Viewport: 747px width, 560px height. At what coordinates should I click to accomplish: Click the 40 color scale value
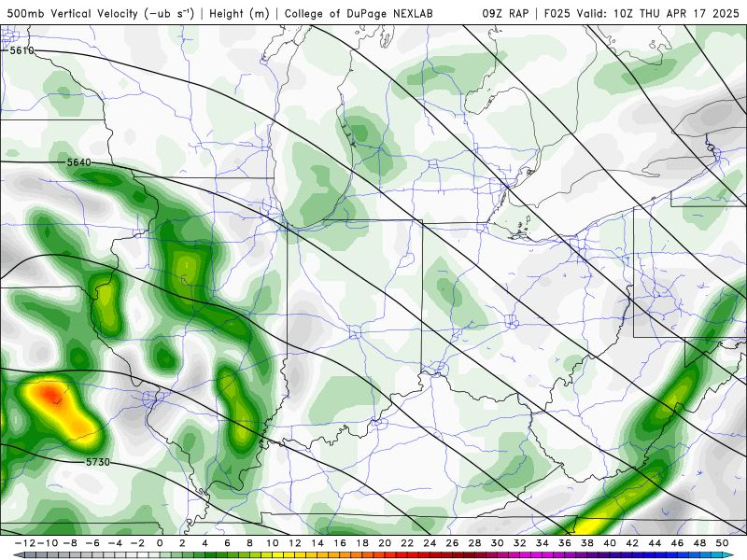610,543
